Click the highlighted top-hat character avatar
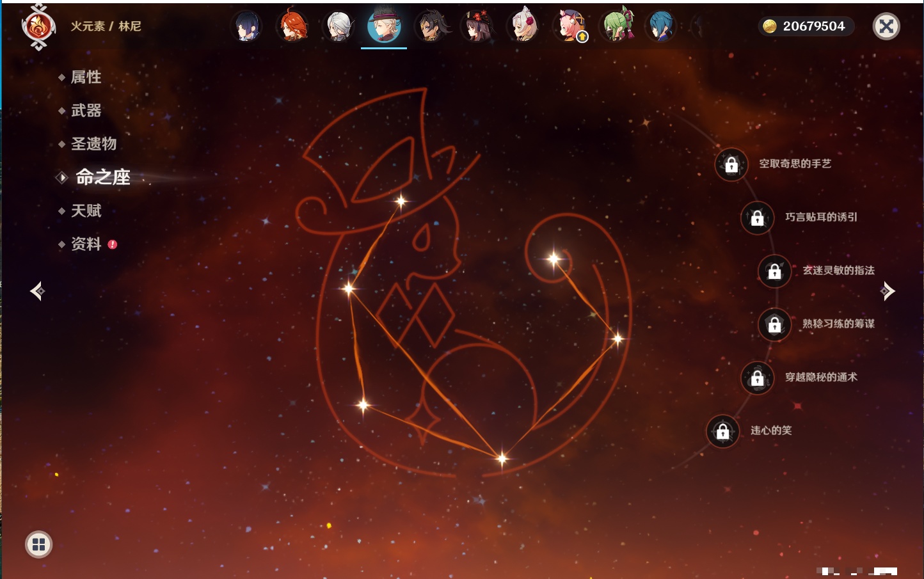The image size is (924, 579). 384,26
